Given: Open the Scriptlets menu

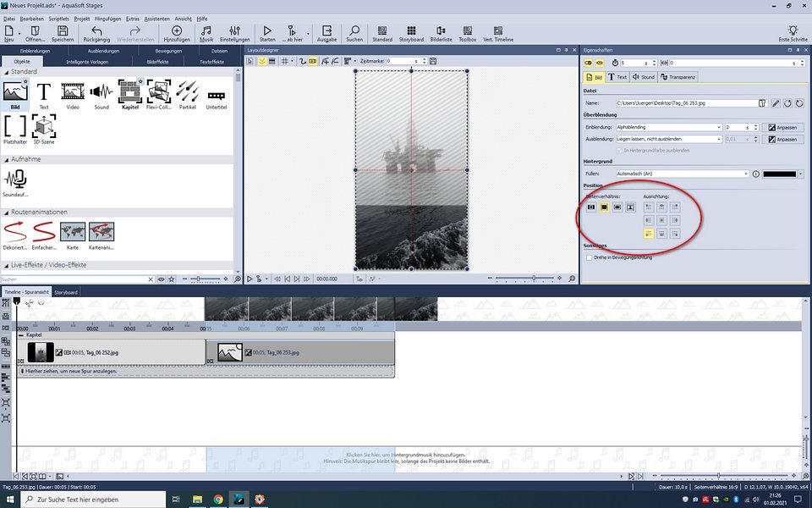Looking at the screenshot, I should click(58, 18).
